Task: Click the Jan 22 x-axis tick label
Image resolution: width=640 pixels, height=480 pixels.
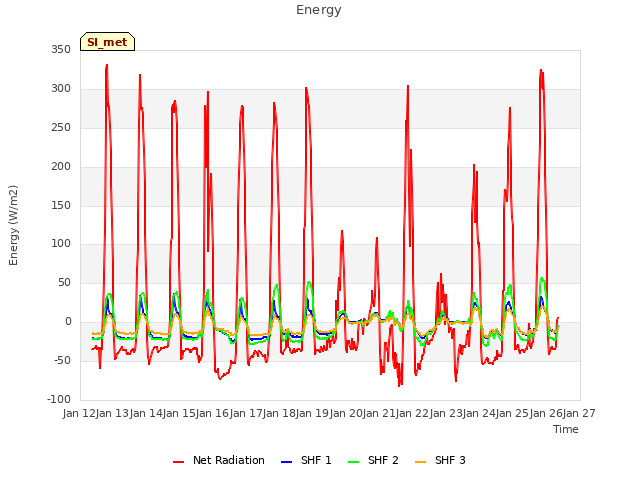Action: pos(412,413)
